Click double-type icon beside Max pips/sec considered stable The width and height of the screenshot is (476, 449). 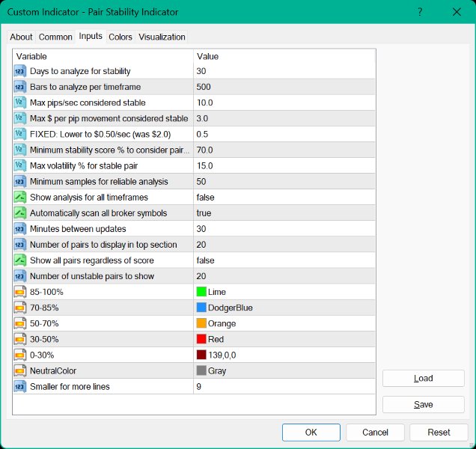[19, 103]
